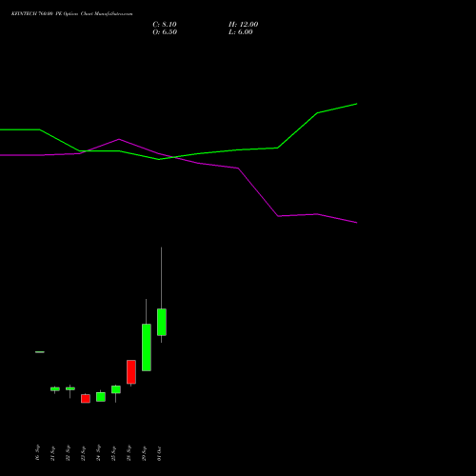
Task: Select the green 25 Sep candlestick
Action: point(116,389)
